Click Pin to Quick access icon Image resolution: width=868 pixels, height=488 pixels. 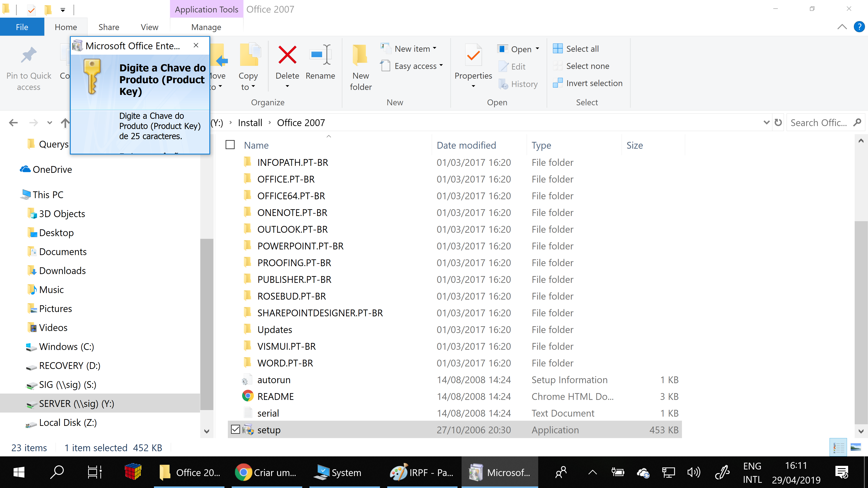[x=29, y=55]
